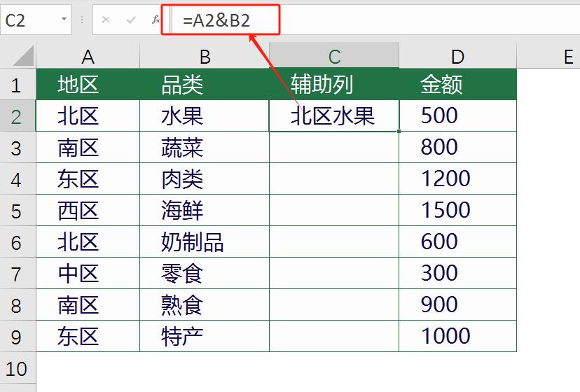Select row 7 header
Image resolution: width=580 pixels, height=392 pixels.
click(x=18, y=273)
